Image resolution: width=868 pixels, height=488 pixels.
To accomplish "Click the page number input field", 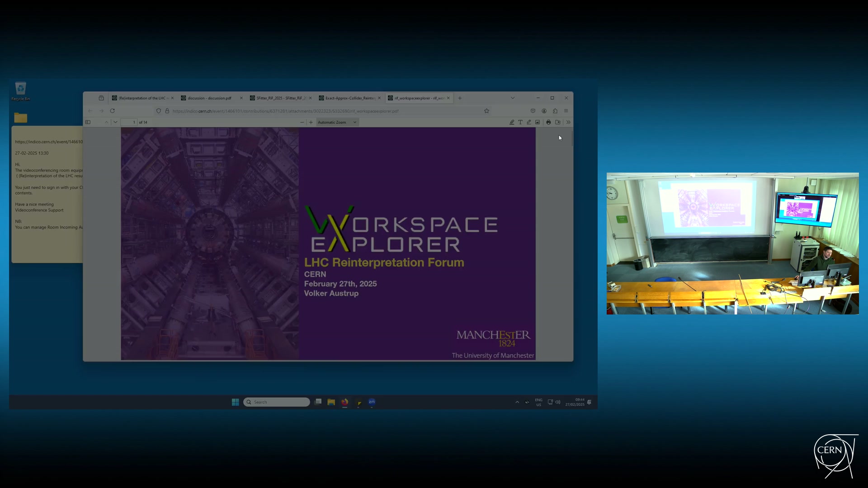I will coord(129,122).
